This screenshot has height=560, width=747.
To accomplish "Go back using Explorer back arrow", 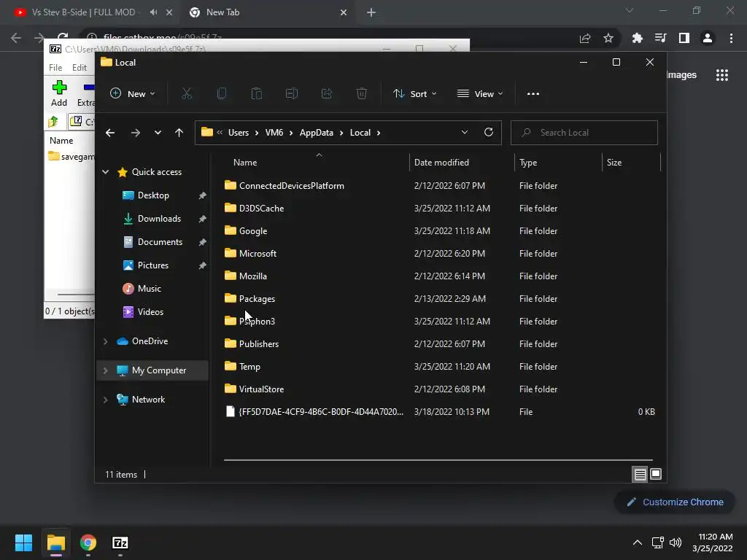I will [x=110, y=133].
